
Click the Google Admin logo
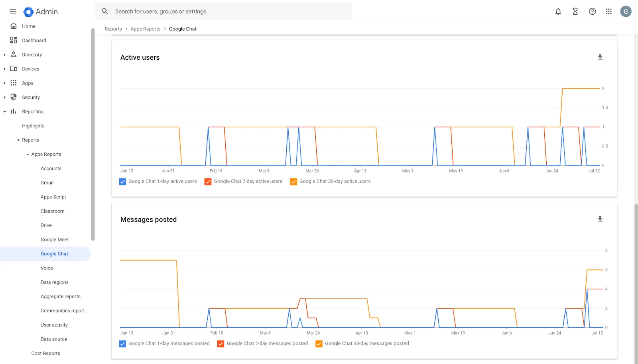click(x=41, y=12)
